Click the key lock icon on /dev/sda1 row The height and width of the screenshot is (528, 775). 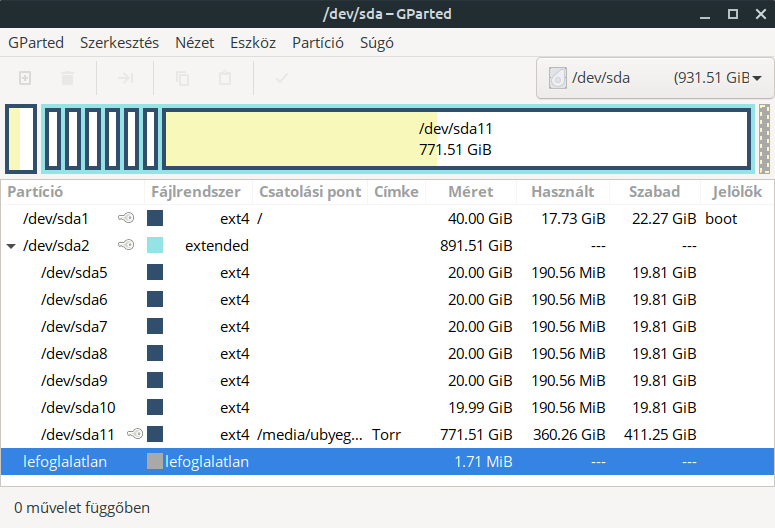coord(126,218)
